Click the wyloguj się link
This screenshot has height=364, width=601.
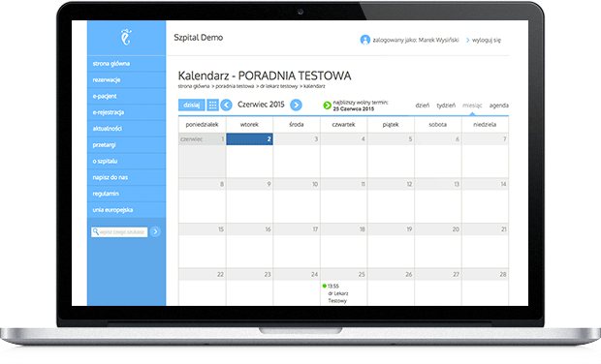[486, 41]
